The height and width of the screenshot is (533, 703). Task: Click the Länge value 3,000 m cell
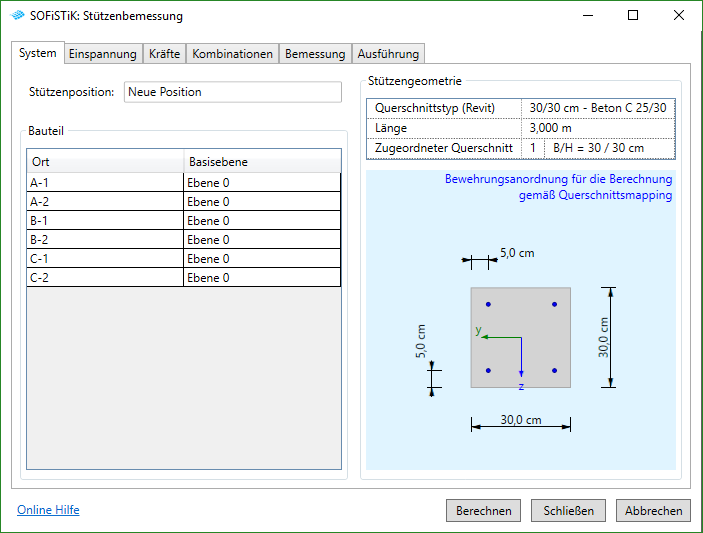pos(597,128)
